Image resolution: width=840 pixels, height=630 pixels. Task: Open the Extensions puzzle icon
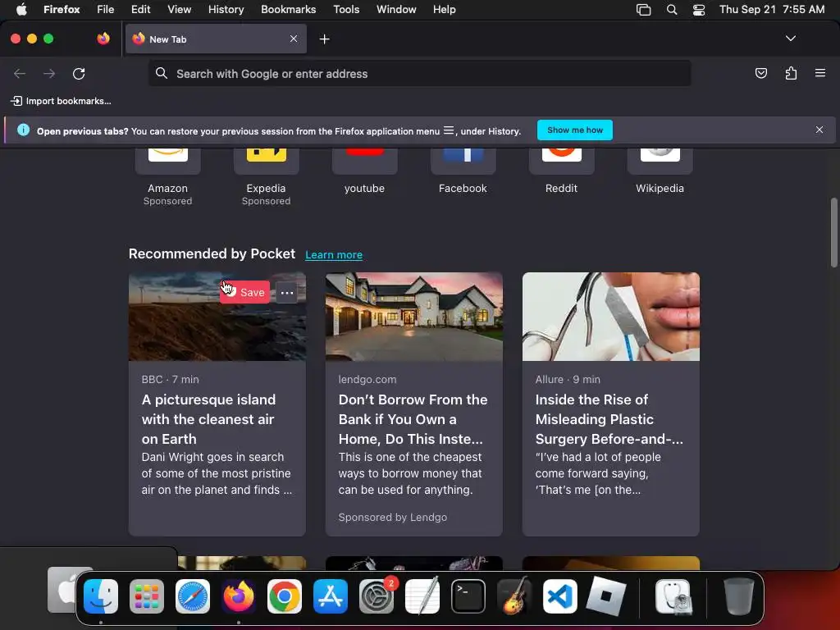(x=791, y=73)
